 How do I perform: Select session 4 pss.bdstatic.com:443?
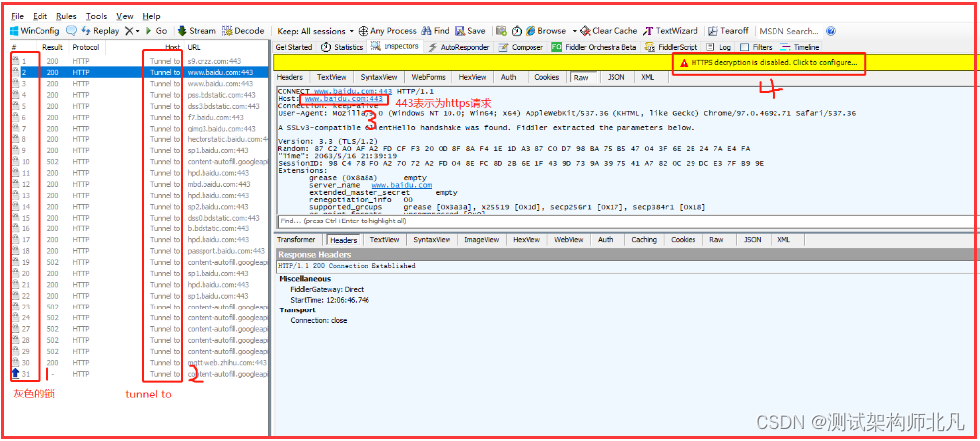coord(138,95)
